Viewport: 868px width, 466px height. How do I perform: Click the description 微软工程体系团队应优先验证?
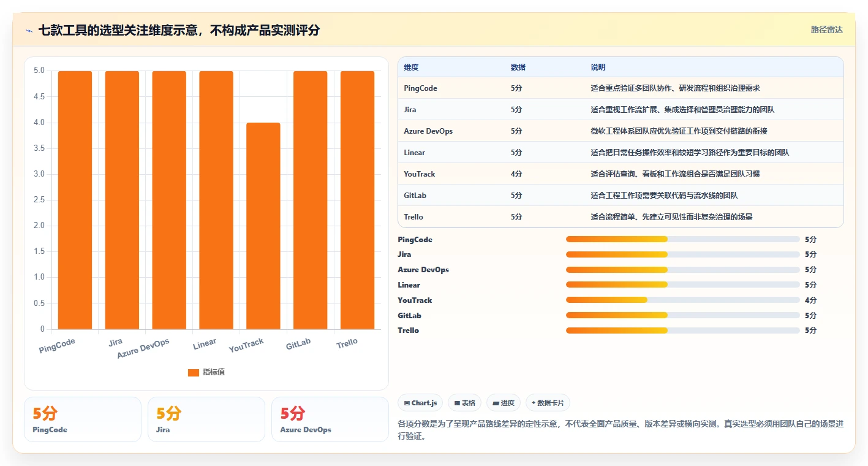tap(679, 131)
